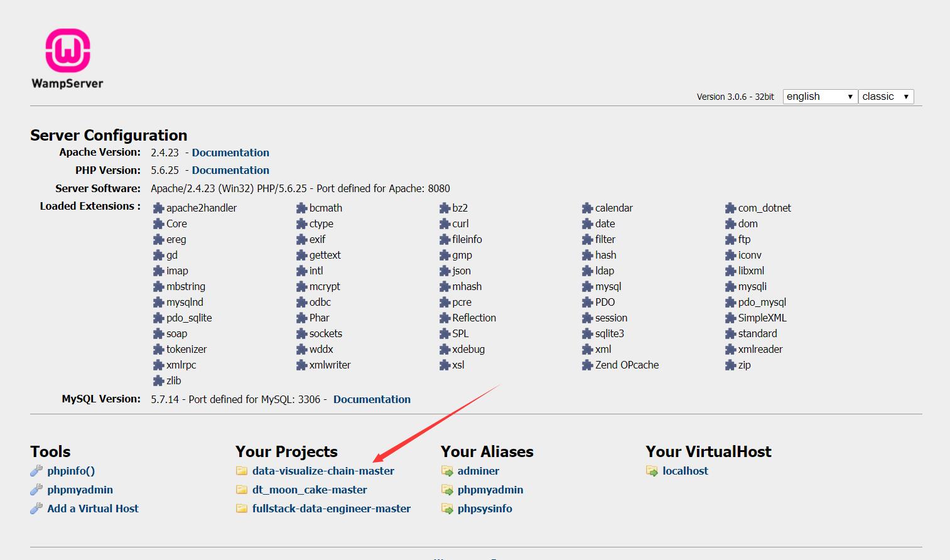950x560 pixels.
Task: Open the phpsysinfo alias
Action: point(485,509)
